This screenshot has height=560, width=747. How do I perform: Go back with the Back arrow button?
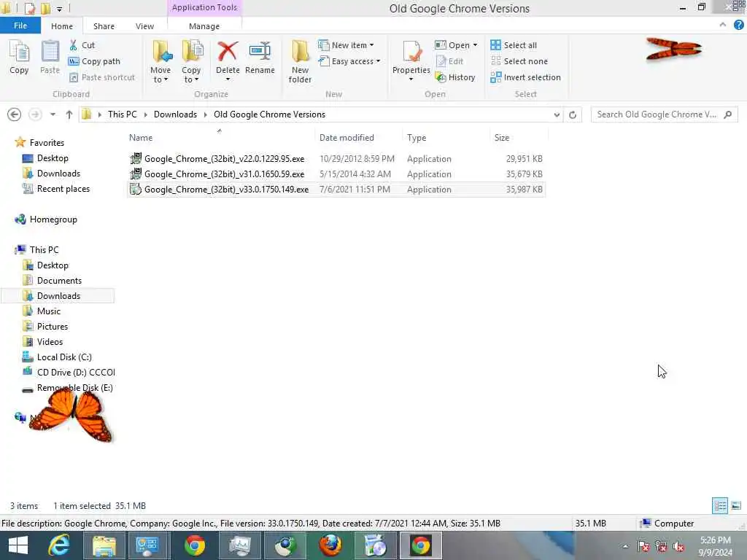15,114
